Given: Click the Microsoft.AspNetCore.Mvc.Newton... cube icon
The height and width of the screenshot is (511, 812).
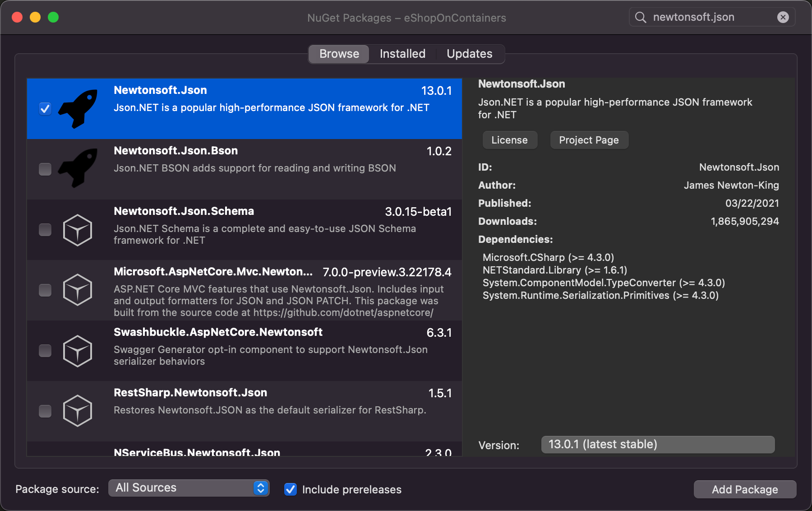Looking at the screenshot, I should tap(78, 290).
